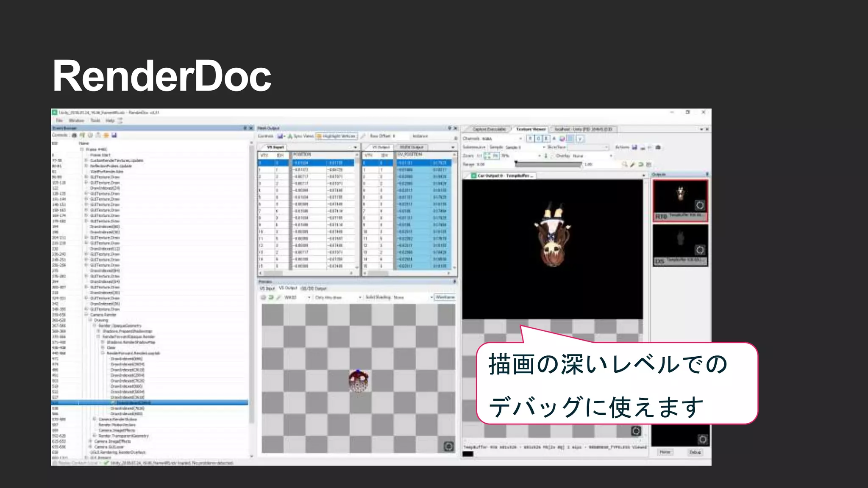Toggle the Highlight Vertices button
The height and width of the screenshot is (488, 868).
pos(337,136)
